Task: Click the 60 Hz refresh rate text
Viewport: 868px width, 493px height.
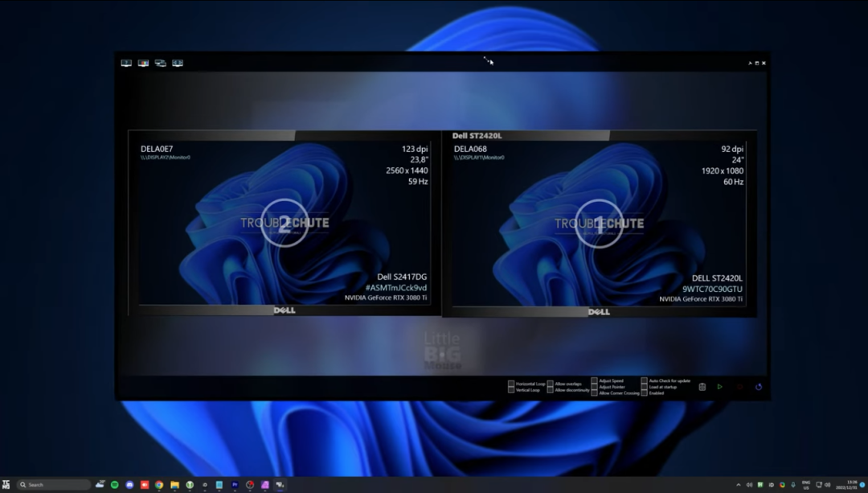Action: click(734, 182)
